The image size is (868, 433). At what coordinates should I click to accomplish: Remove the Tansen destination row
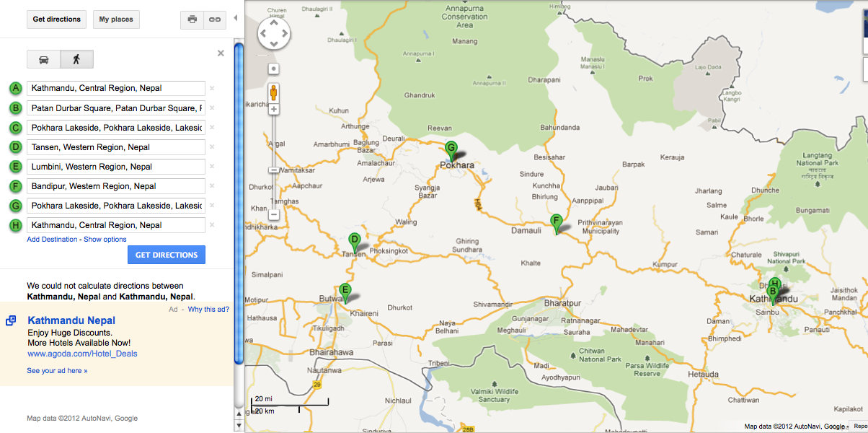(x=212, y=147)
